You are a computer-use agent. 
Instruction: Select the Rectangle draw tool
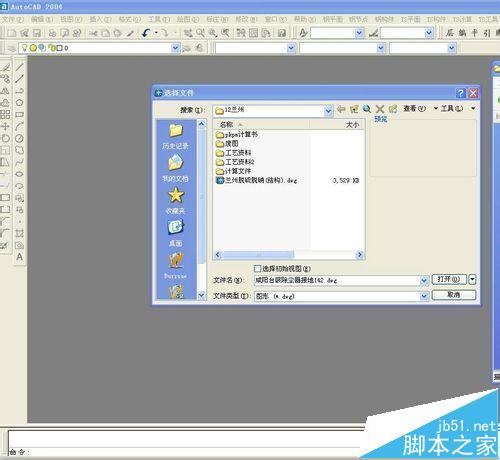[20, 114]
